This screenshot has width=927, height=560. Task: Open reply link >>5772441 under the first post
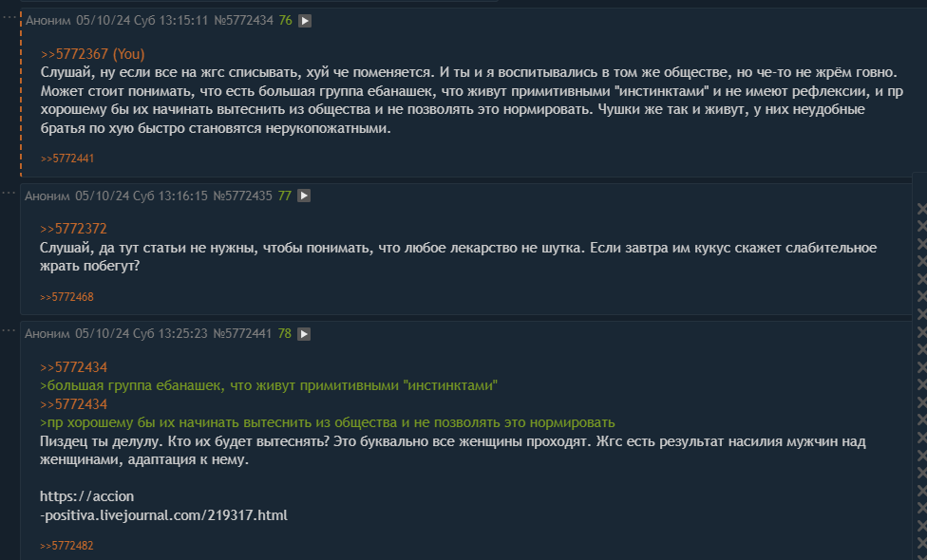tap(66, 159)
